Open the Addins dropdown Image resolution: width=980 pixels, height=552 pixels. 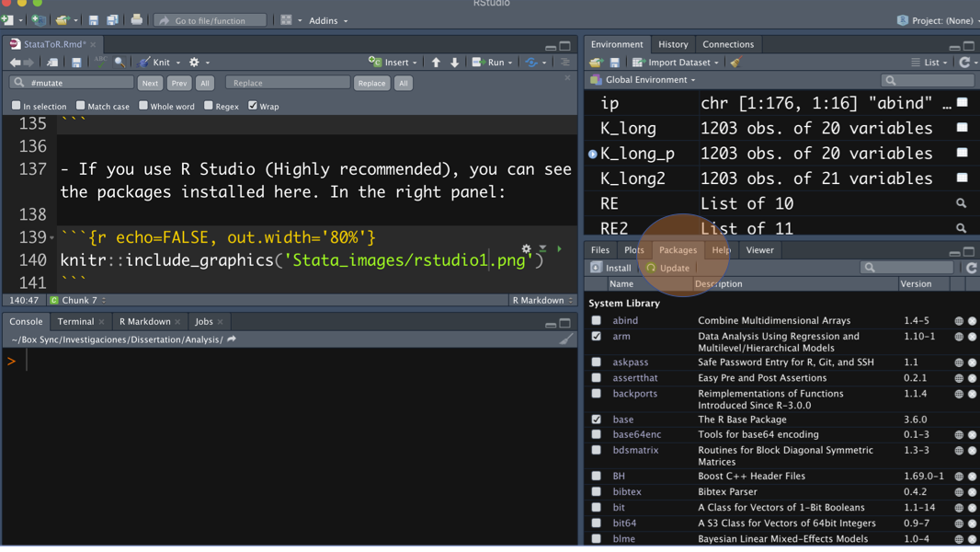(328, 20)
